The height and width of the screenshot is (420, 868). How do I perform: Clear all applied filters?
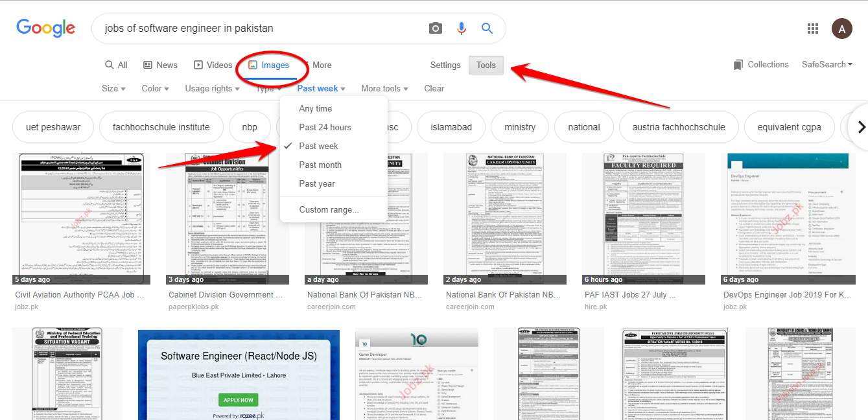coord(434,89)
